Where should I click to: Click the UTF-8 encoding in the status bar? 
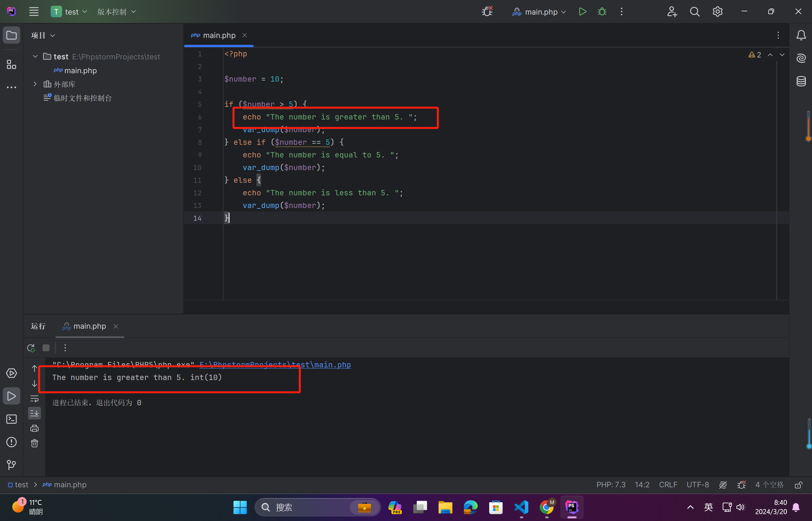click(x=697, y=485)
